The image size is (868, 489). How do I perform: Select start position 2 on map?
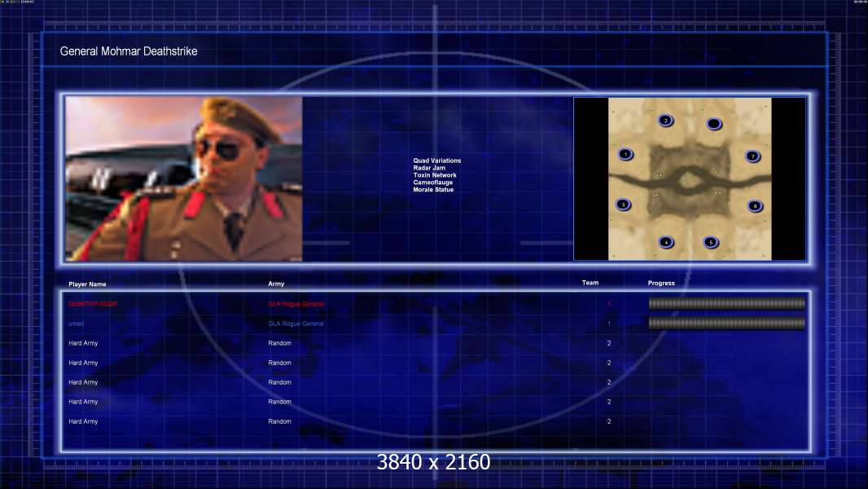pyautogui.click(x=665, y=120)
